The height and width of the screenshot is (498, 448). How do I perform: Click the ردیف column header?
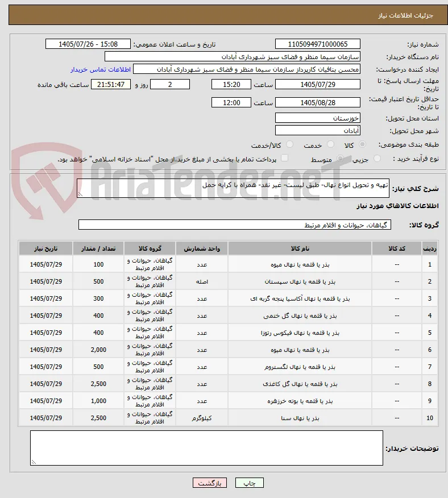click(430, 248)
